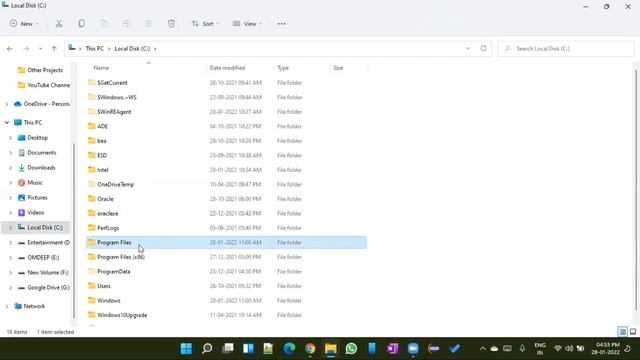
Task: Open Task View on taskbar
Action: 228,348
